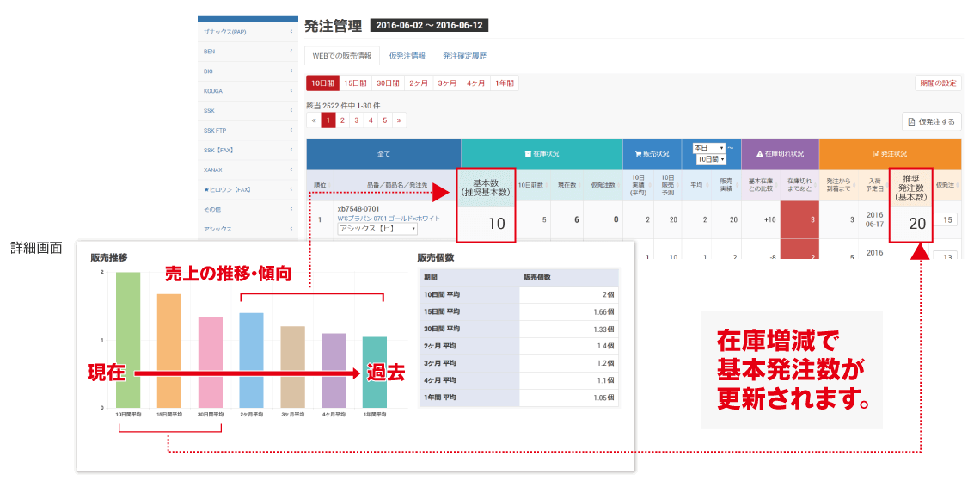Click the product code xb7548-0701

358,208
